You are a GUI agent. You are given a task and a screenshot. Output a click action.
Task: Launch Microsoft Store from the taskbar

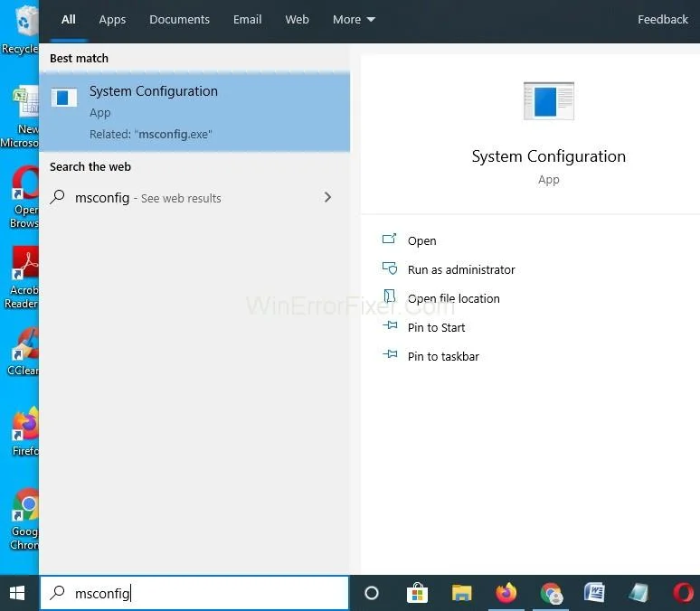click(x=417, y=593)
